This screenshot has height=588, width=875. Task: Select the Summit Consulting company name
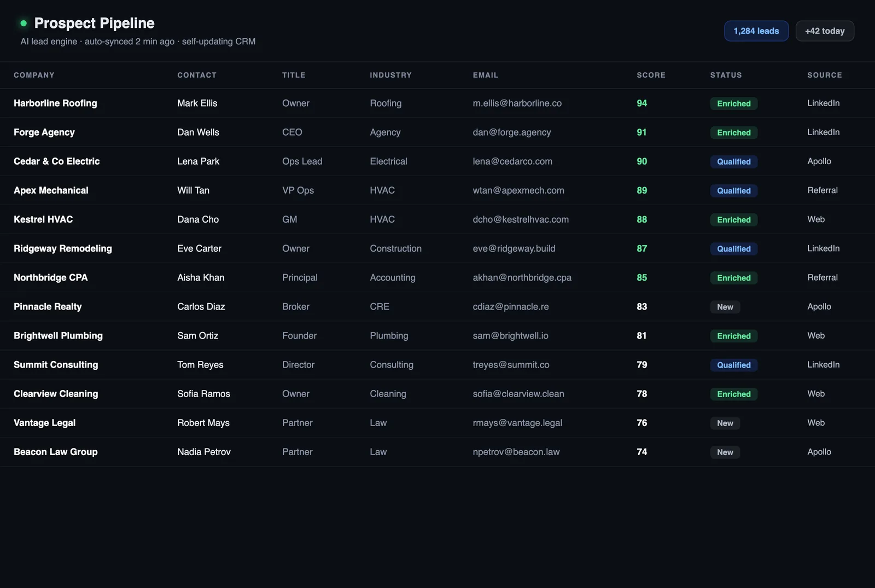click(x=56, y=365)
